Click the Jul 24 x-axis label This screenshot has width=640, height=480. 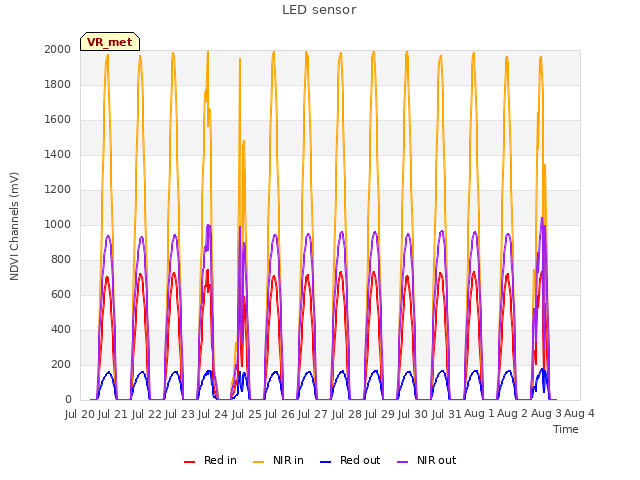point(213,414)
